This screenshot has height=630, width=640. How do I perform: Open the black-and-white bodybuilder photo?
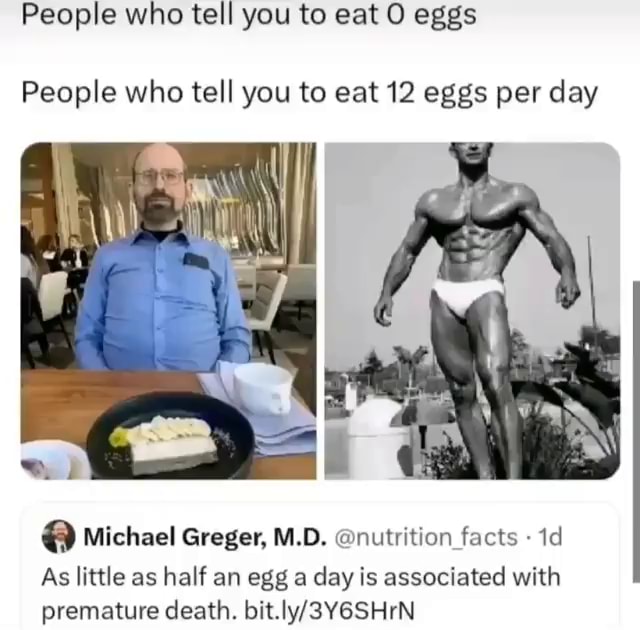click(x=472, y=311)
